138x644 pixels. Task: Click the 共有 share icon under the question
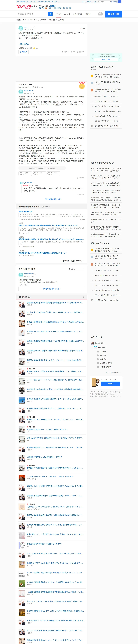click(73, 52)
